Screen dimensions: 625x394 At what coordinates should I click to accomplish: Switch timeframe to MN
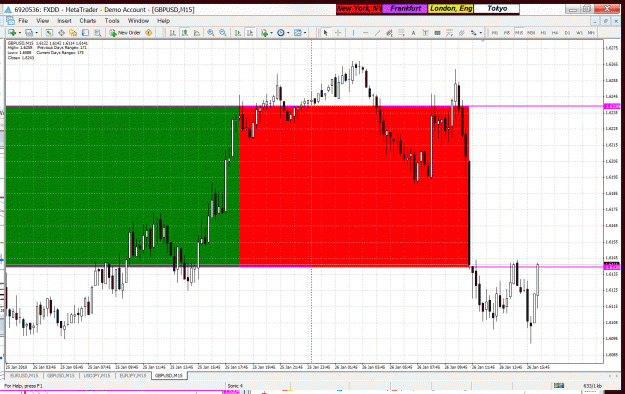click(x=591, y=33)
